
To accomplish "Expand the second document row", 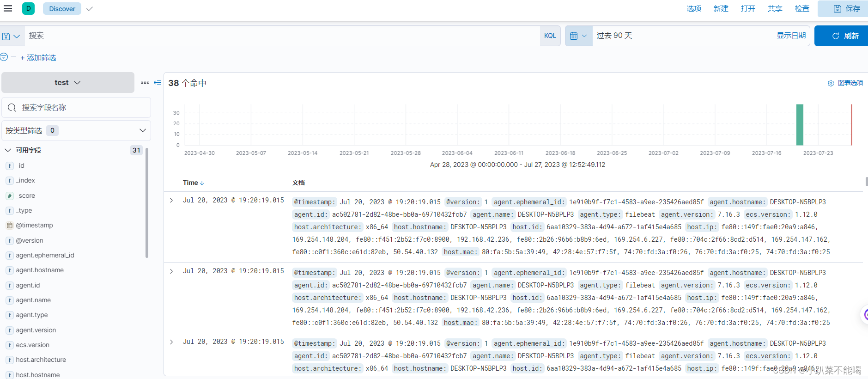I will (x=171, y=271).
